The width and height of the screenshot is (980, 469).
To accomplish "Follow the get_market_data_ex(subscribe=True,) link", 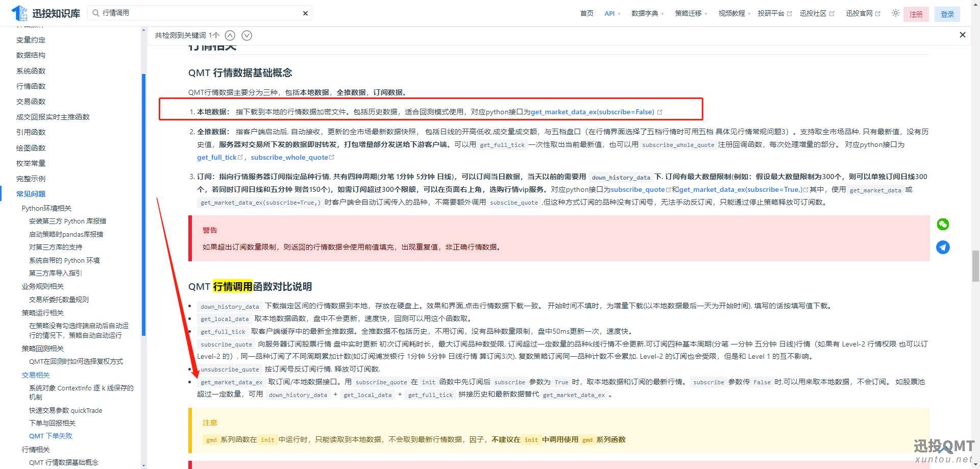I will pyautogui.click(x=744, y=189).
